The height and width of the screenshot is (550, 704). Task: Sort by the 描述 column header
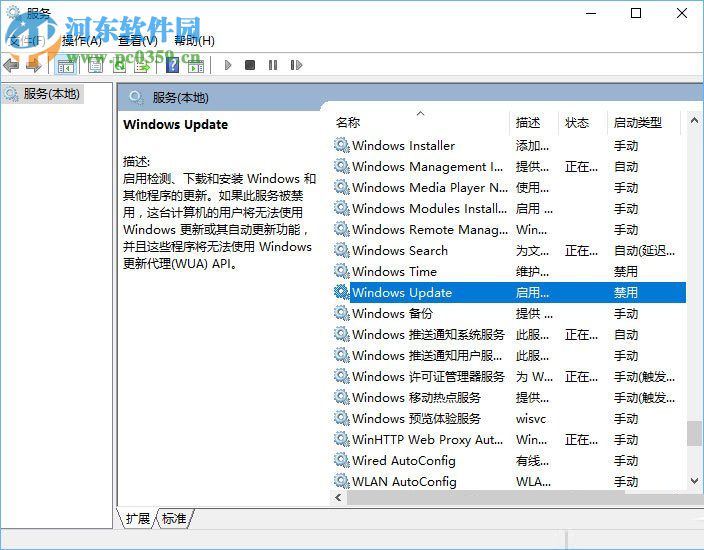tap(528, 123)
